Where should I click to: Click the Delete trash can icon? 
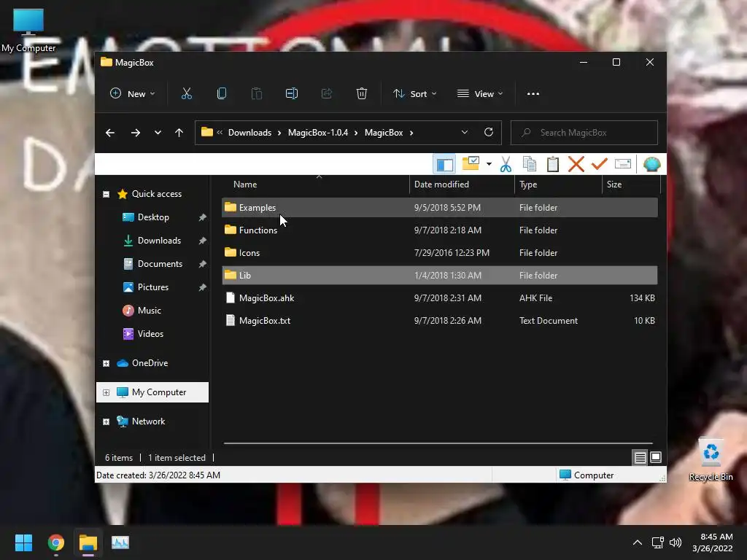(362, 94)
